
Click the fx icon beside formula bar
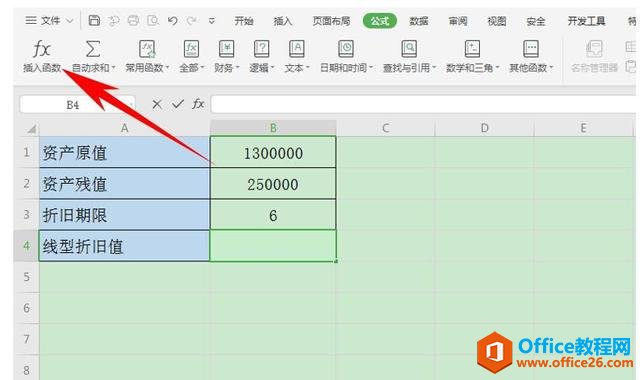point(198,104)
